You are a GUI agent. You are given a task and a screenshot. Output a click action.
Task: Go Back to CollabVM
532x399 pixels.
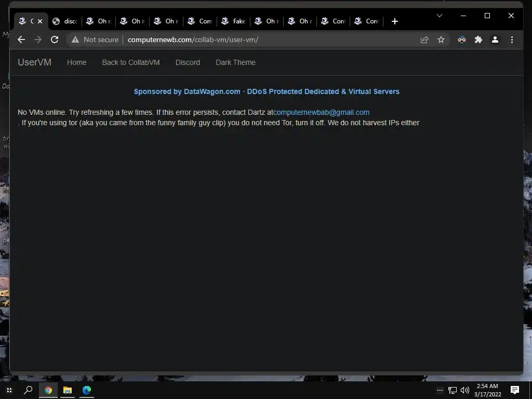(x=131, y=62)
